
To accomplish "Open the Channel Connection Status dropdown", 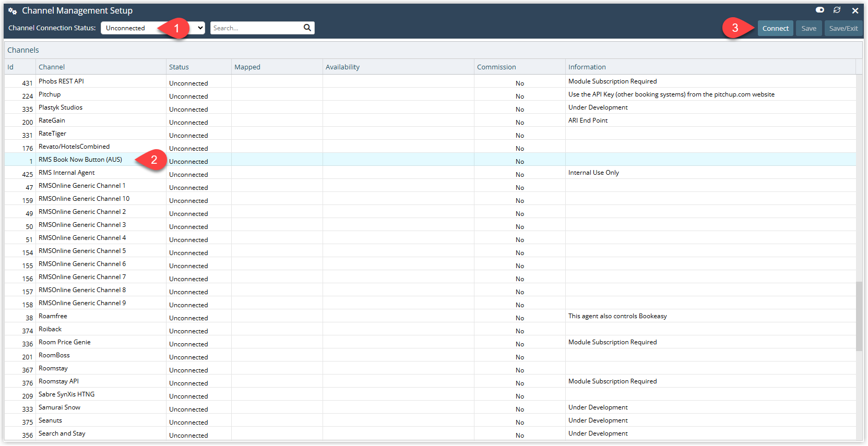I will (x=153, y=28).
